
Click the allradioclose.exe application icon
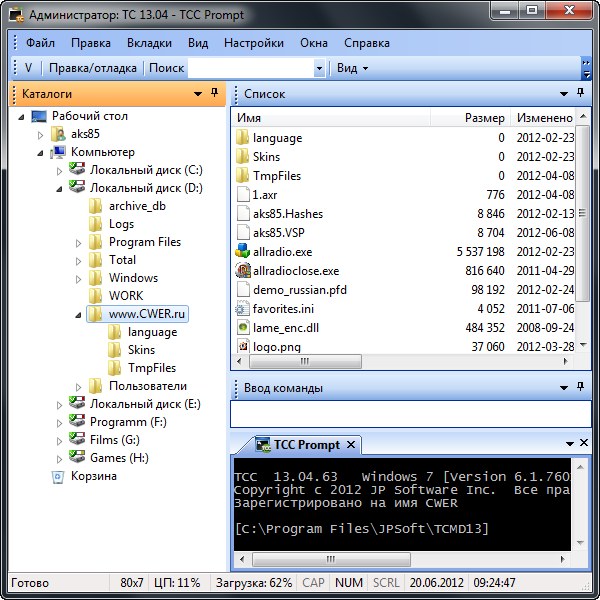coord(242,271)
